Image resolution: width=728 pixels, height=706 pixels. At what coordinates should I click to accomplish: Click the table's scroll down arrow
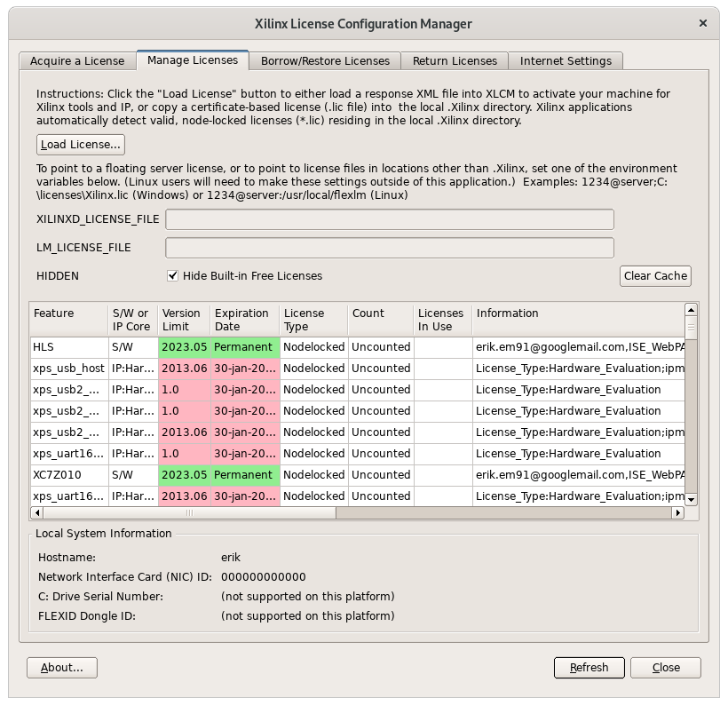pyautogui.click(x=691, y=500)
